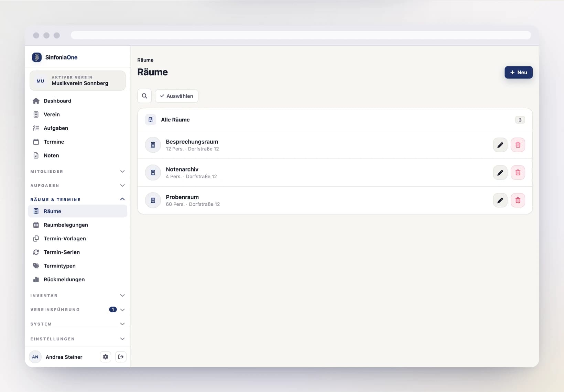Click the building icon beside Besprechungsraum
Screen dimensions: 564x392
(153, 145)
